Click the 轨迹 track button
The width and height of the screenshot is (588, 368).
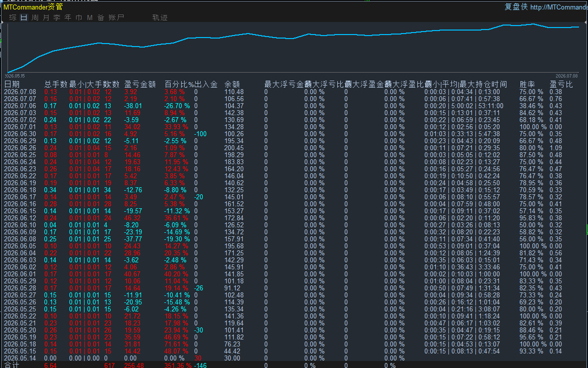pyautogui.click(x=160, y=18)
